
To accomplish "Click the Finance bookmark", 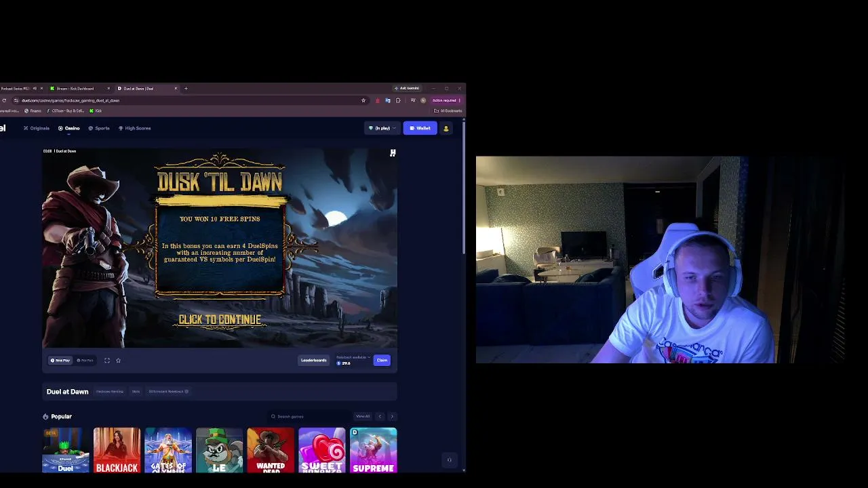I will [x=33, y=110].
